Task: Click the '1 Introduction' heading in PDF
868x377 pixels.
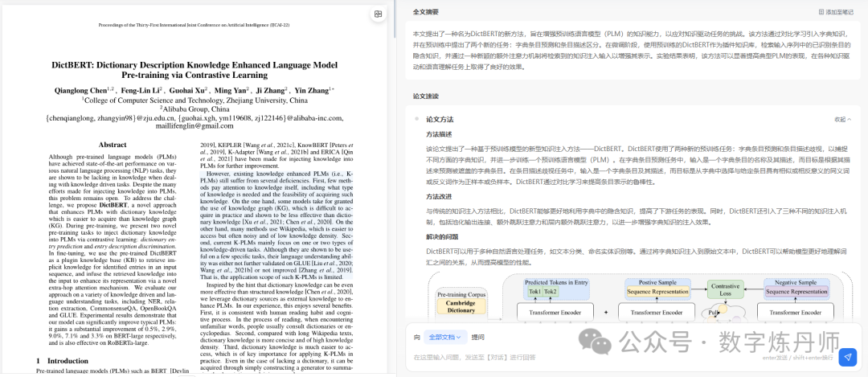Action: click(60, 360)
